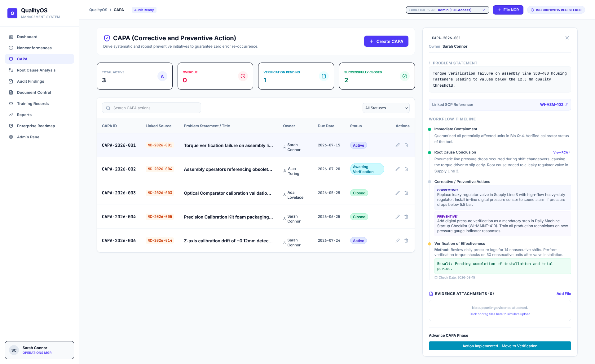
Task: Open the Simulated Role dropdown
Action: (447, 10)
